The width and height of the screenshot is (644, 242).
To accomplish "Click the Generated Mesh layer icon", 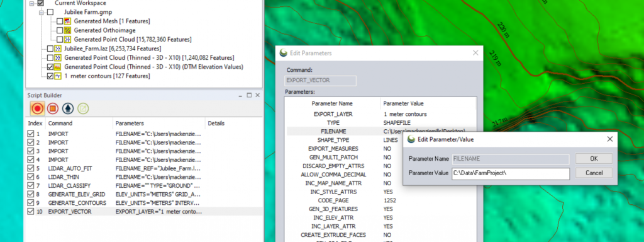I will tap(68, 21).
